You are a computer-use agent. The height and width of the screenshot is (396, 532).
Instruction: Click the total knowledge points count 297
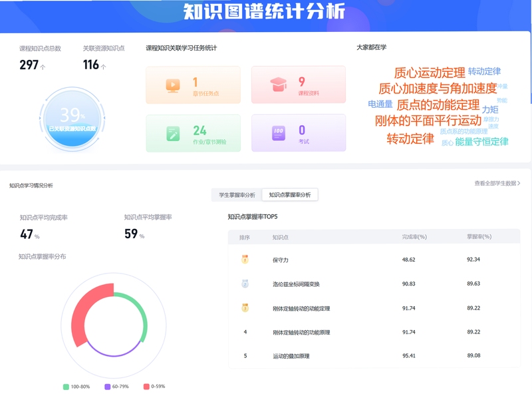click(29, 65)
